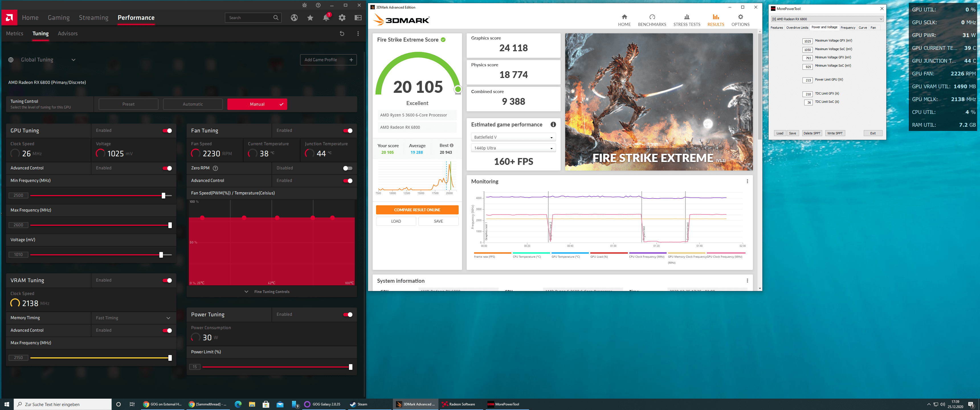Open the Radeon bug report icon

coord(305,5)
